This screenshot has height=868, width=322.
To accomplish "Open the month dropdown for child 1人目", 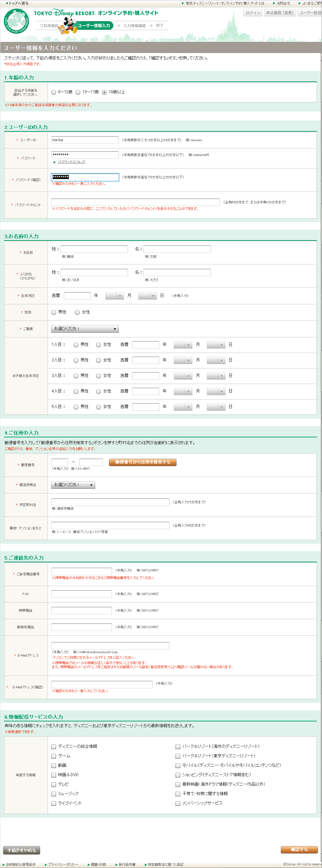I will coord(183,345).
